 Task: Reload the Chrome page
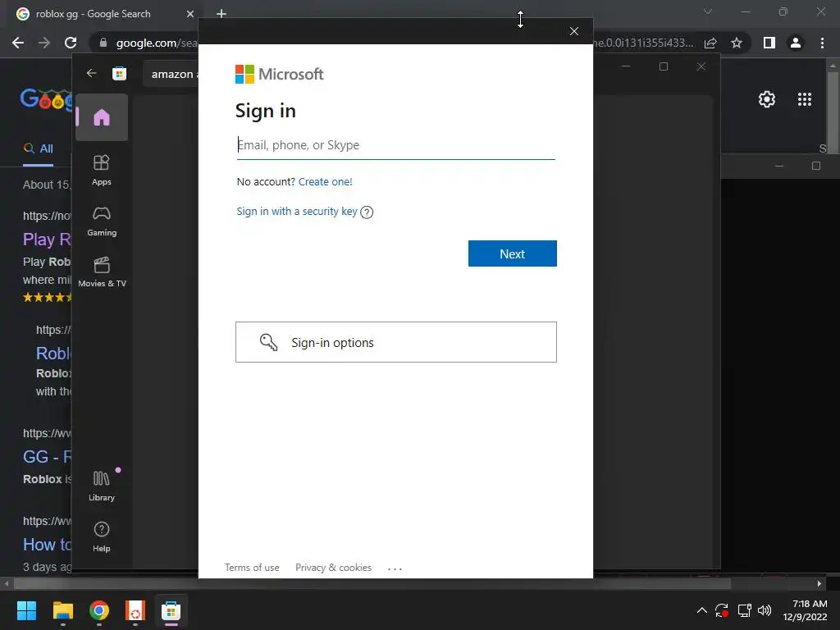pyautogui.click(x=71, y=43)
